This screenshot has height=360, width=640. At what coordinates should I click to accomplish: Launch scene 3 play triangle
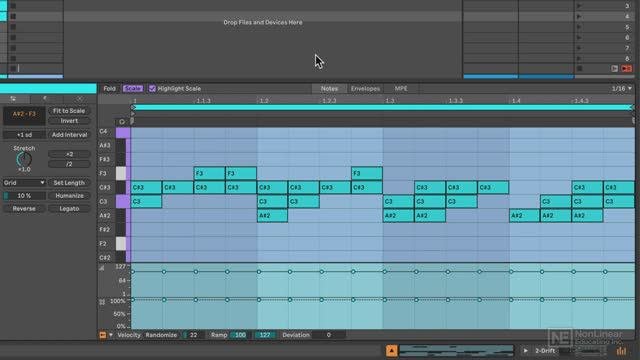click(x=579, y=6)
